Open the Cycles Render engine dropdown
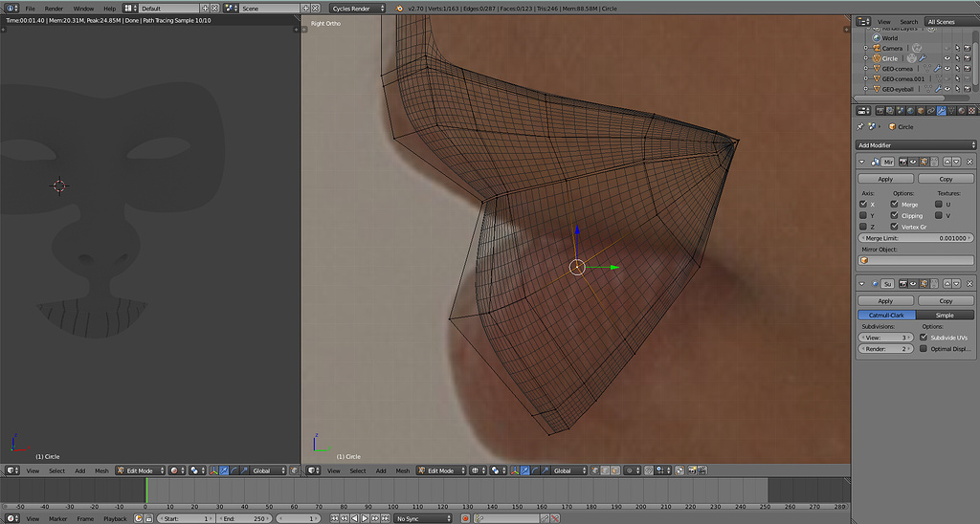The height and width of the screenshot is (524, 980). pos(358,8)
